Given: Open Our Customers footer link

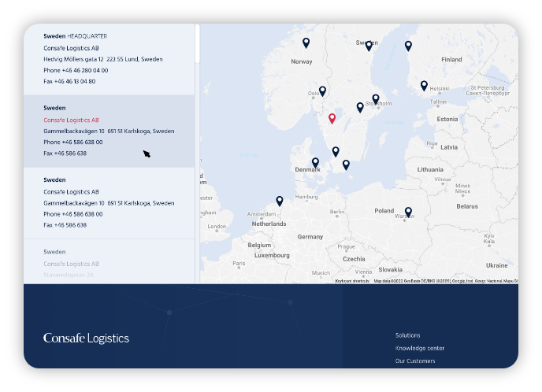Looking at the screenshot, I should pyautogui.click(x=415, y=361).
